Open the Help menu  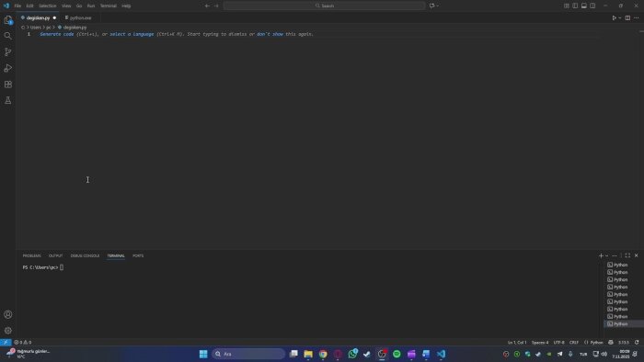coord(126,6)
